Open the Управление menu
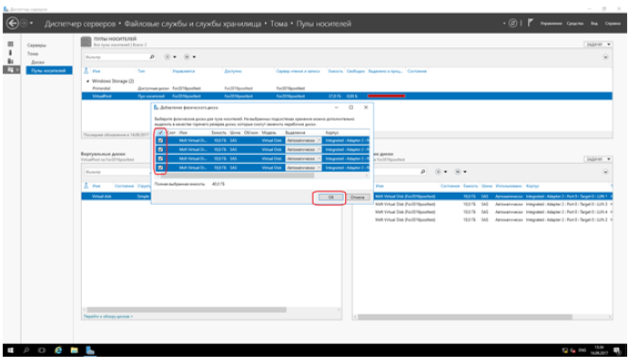The image size is (639, 364). (551, 24)
